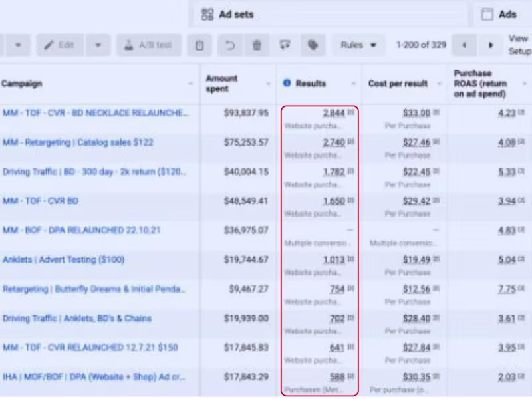Open MM - TOF - CVR RELAUNCHED 12.7.21 $150
Image resolution: width=532 pixels, height=399 pixels.
(90, 348)
